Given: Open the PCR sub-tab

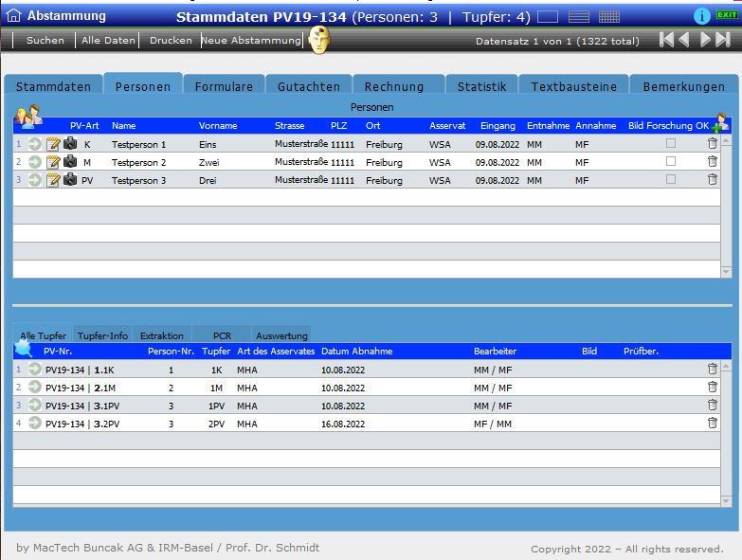Looking at the screenshot, I should [222, 334].
